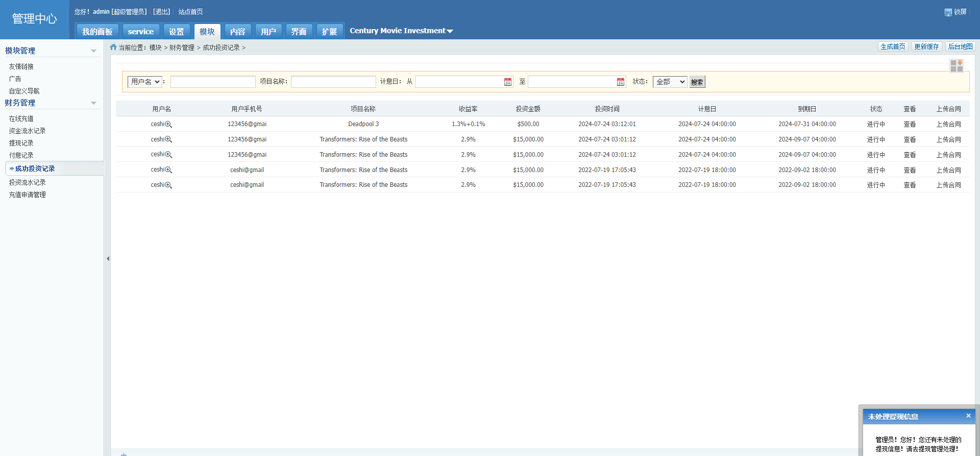Click the grid panel icon at top right
Viewport: 980px width, 456px height.
(956, 65)
